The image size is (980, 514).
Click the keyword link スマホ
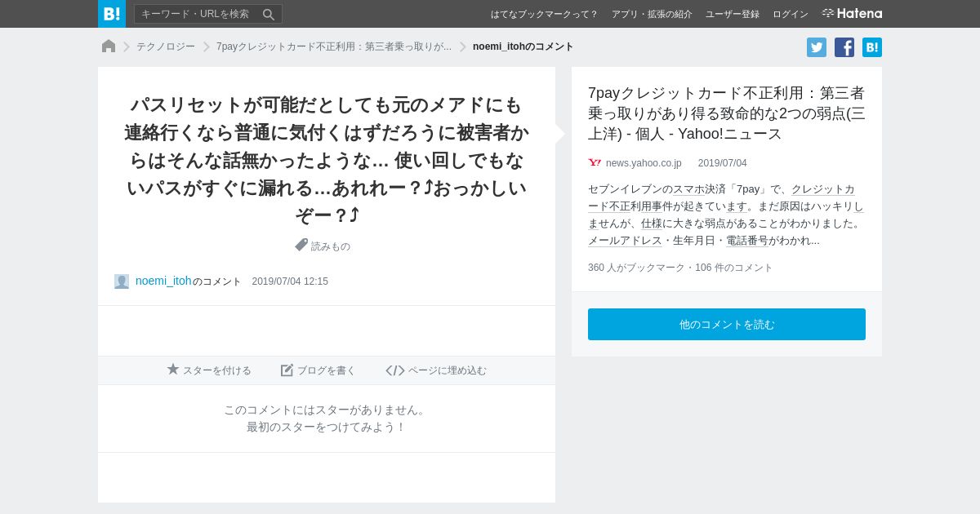coord(688,189)
